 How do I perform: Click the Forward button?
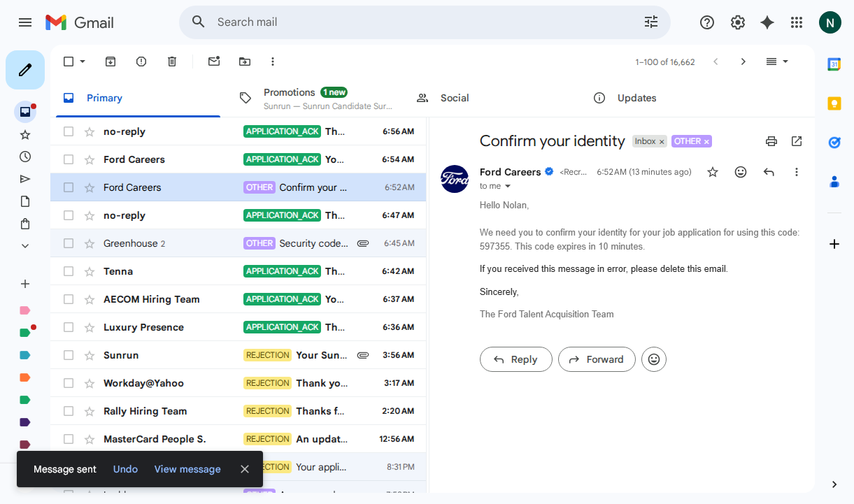[597, 359]
